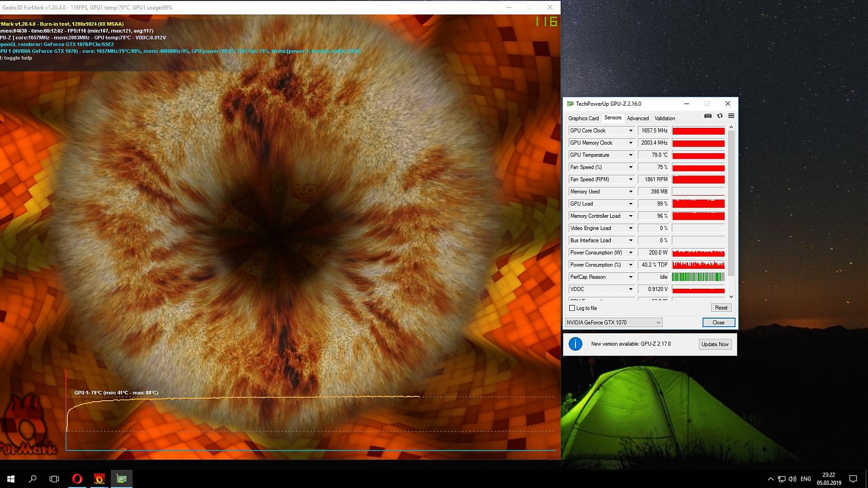The image size is (868, 488).
Task: Click the FurMark GPU 1 temperature graph label
Action: pos(116,393)
